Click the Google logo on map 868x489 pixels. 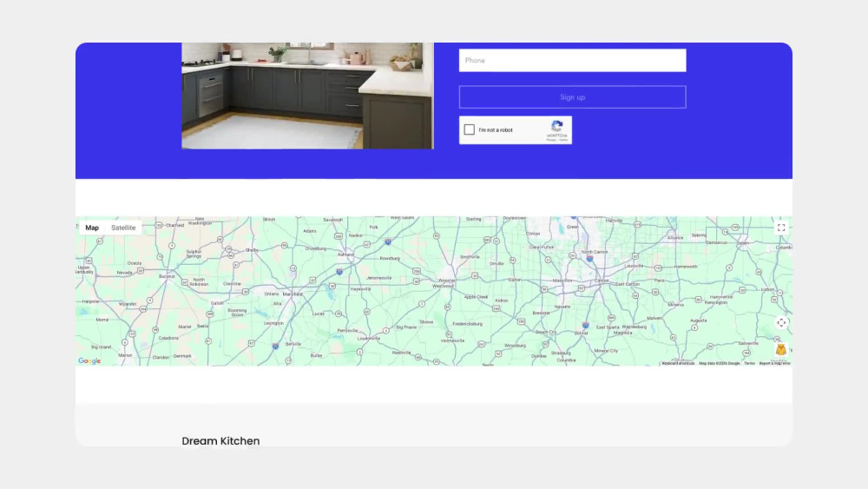[89, 361]
